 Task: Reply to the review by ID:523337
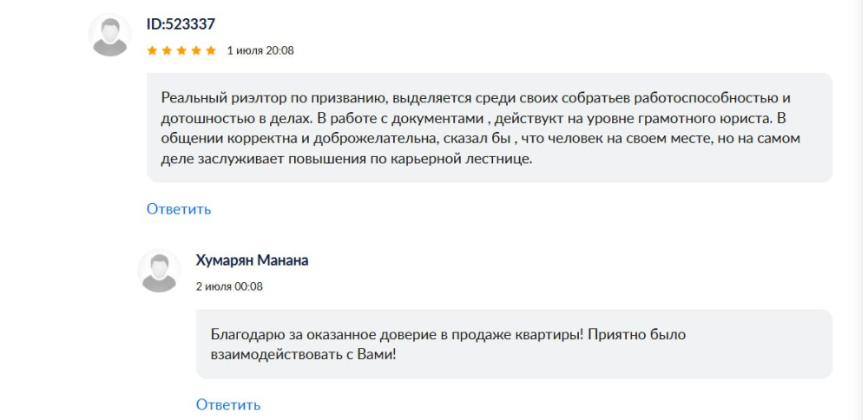click(x=179, y=209)
